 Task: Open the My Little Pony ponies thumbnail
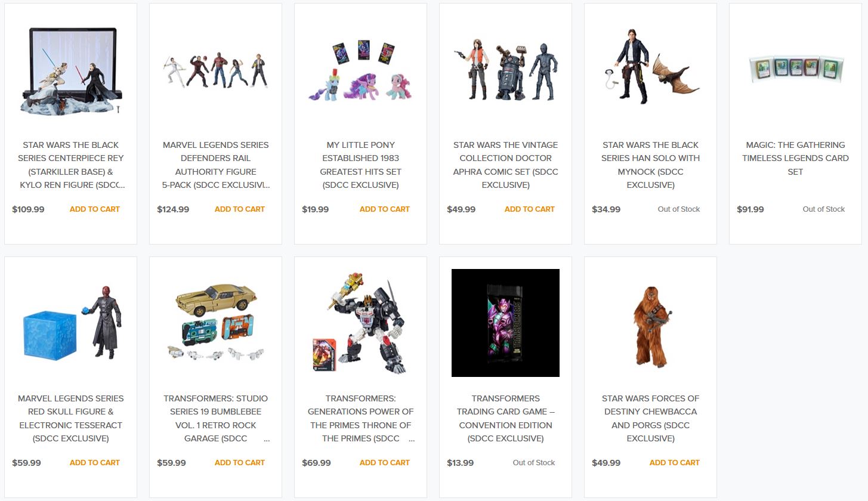click(x=360, y=70)
